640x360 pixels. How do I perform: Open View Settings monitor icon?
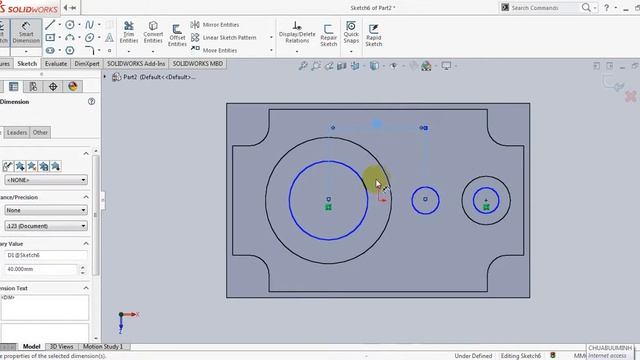click(447, 66)
